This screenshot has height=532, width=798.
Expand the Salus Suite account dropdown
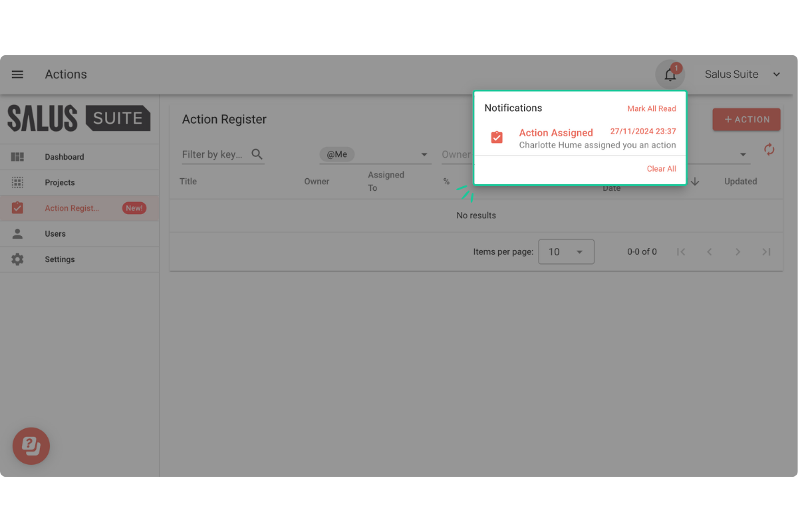click(x=776, y=74)
